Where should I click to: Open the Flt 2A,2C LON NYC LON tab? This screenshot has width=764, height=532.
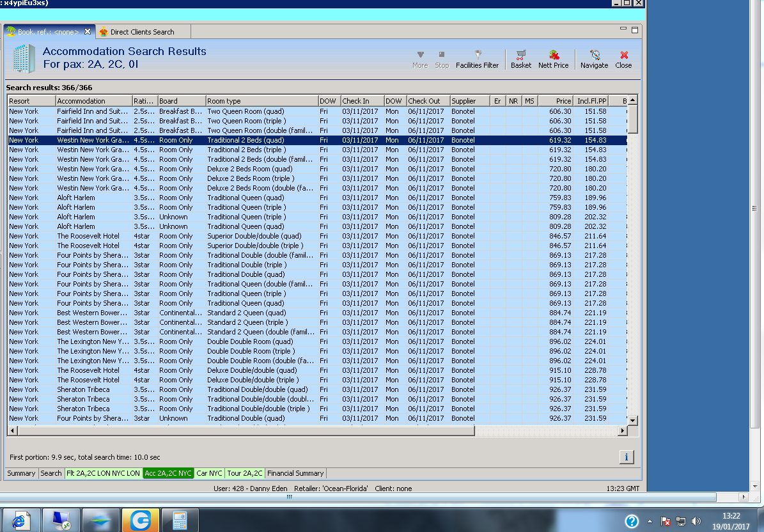click(104, 473)
